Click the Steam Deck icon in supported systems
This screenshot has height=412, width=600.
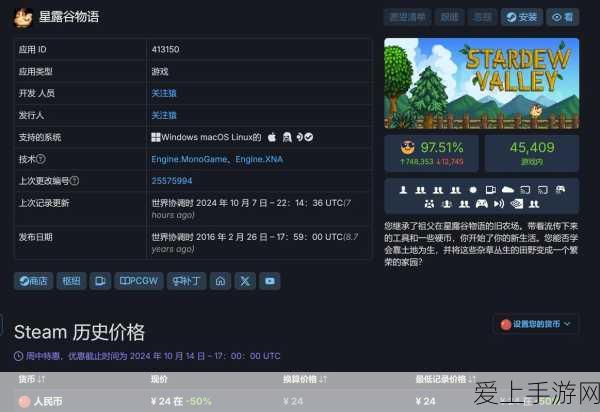click(300, 137)
